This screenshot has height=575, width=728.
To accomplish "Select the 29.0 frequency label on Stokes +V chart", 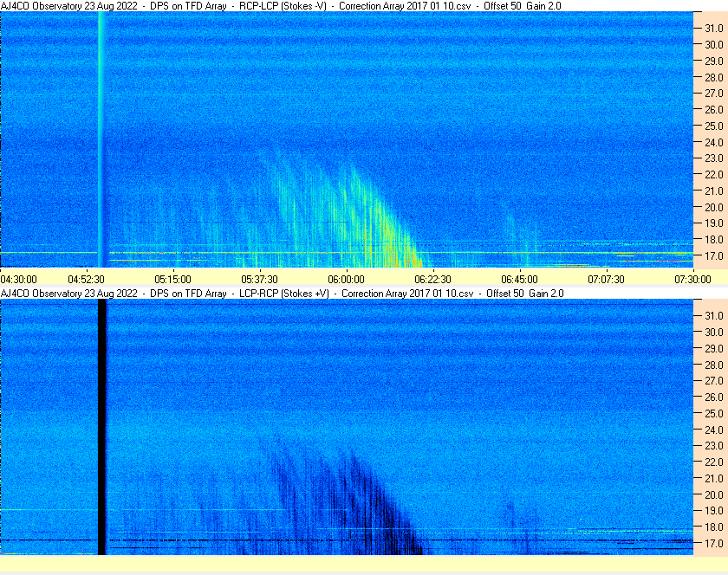I will tap(714, 348).
